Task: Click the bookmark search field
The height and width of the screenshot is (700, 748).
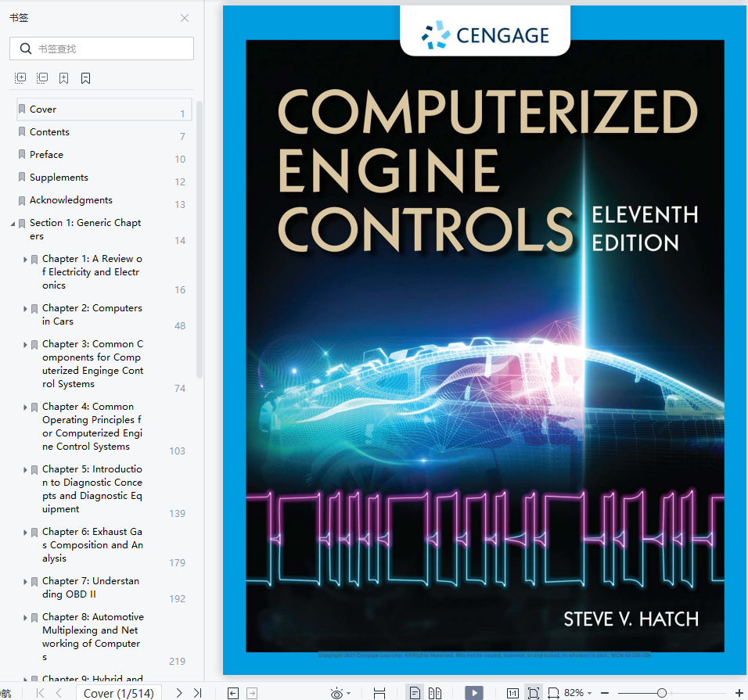Action: pos(102,48)
